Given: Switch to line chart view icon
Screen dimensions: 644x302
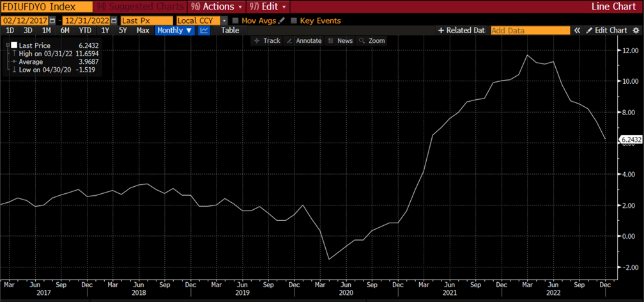Looking at the screenshot, I should coord(204,30).
